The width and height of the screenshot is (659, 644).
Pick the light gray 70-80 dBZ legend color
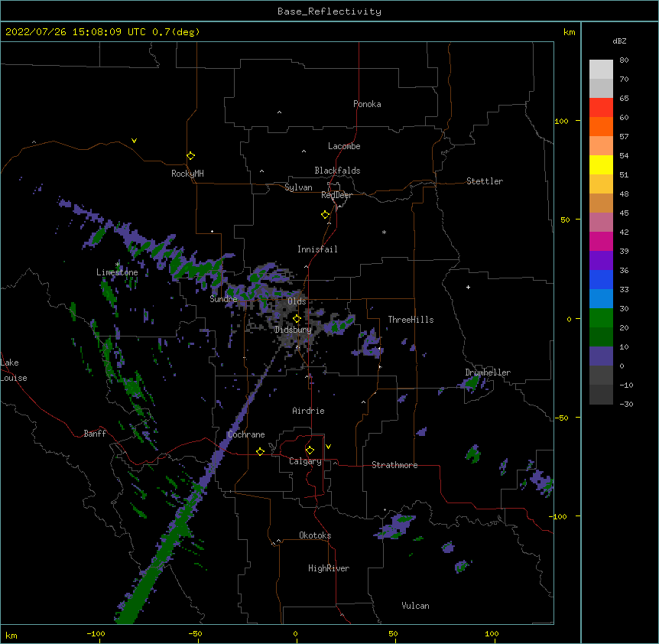[x=601, y=70]
